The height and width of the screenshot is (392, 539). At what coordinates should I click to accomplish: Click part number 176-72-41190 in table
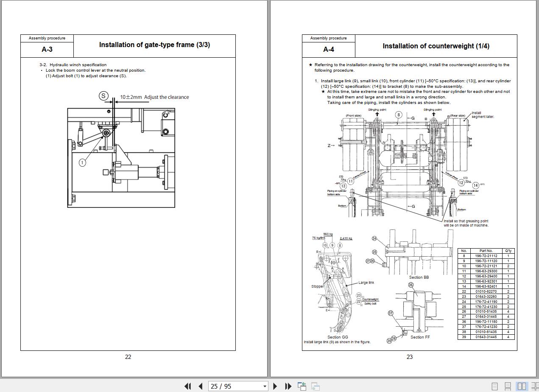pyautogui.click(x=486, y=302)
